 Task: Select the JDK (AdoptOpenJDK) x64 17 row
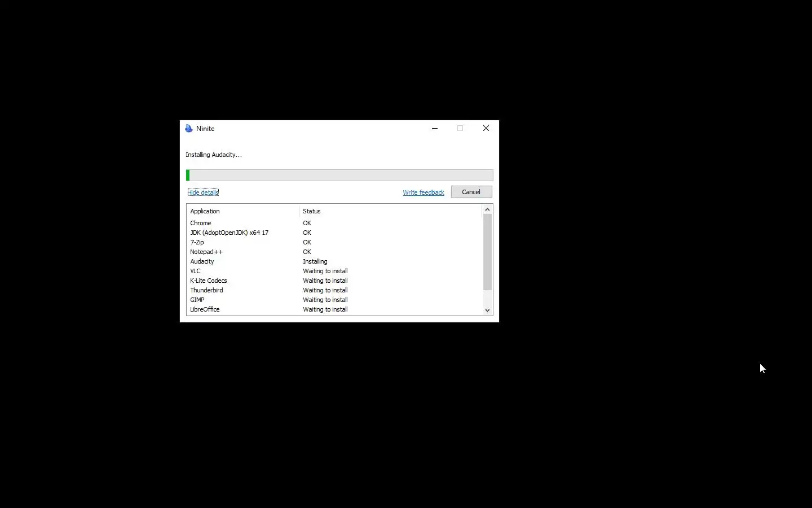pos(335,233)
